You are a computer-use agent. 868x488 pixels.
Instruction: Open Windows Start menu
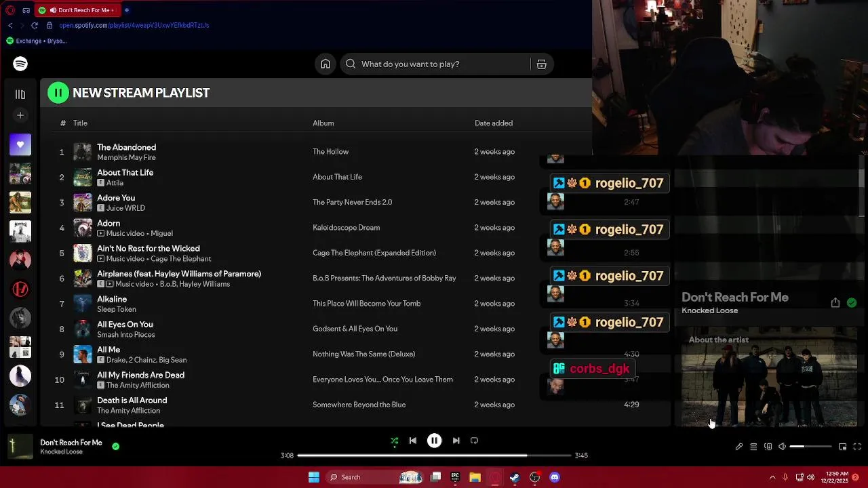point(313,477)
